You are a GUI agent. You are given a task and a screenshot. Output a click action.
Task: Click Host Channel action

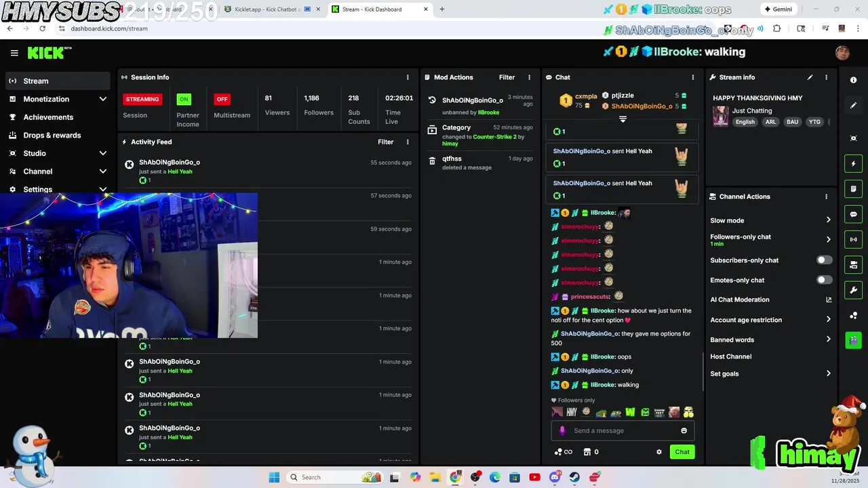click(730, 357)
